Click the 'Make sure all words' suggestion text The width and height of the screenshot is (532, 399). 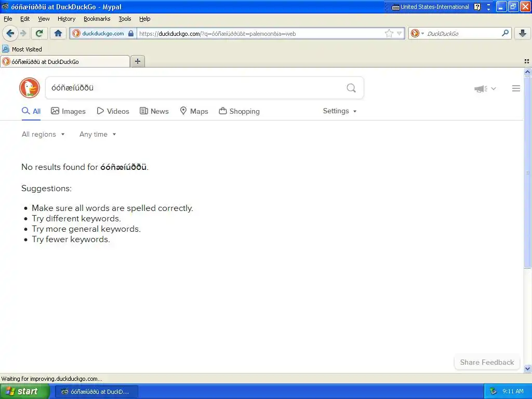click(x=112, y=208)
